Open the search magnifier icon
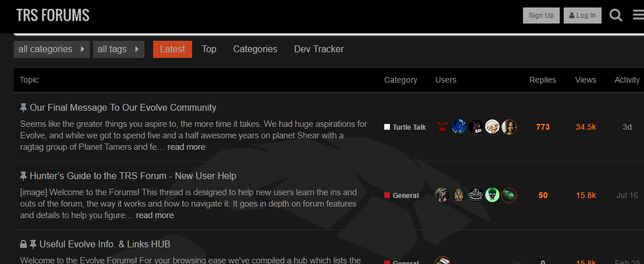644x264 pixels. pyautogui.click(x=616, y=15)
